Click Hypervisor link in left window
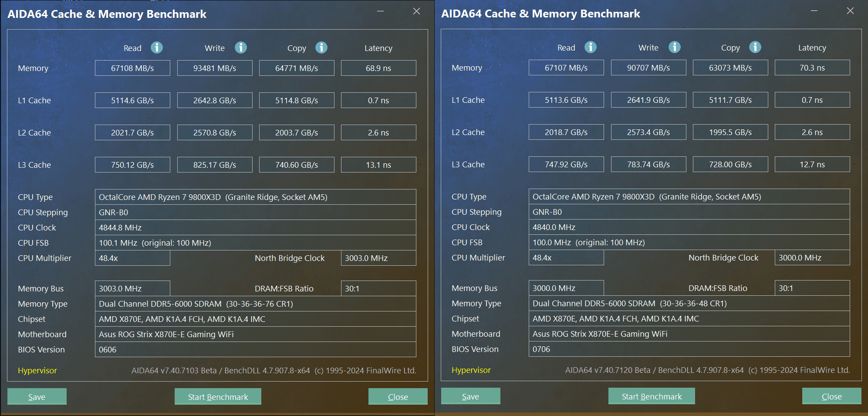The image size is (868, 416). (x=37, y=371)
